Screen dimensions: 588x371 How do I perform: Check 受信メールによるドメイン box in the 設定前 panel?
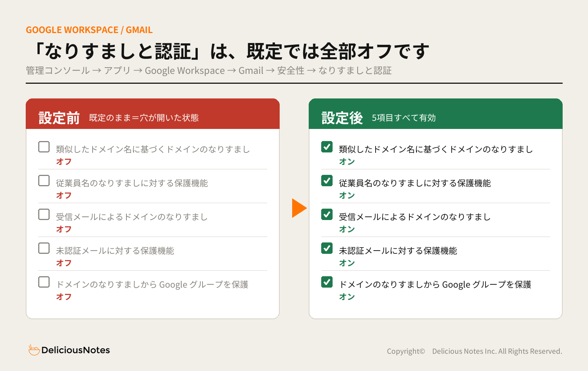(44, 215)
